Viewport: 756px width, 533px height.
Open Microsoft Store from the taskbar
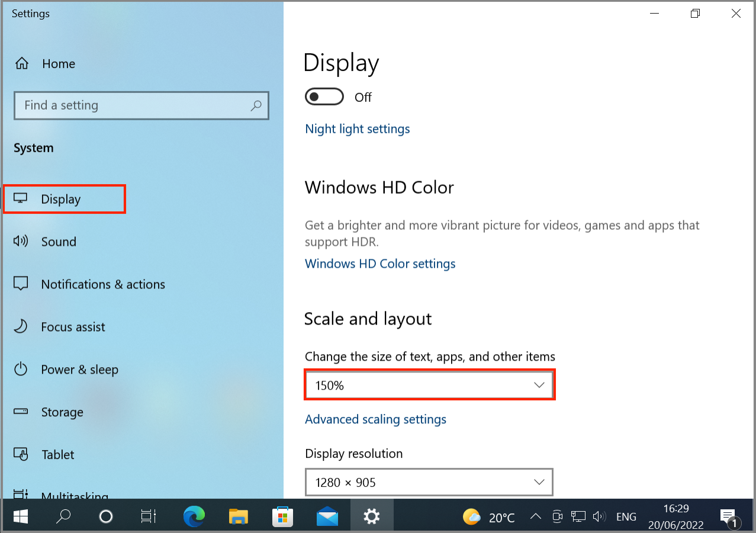coord(282,517)
